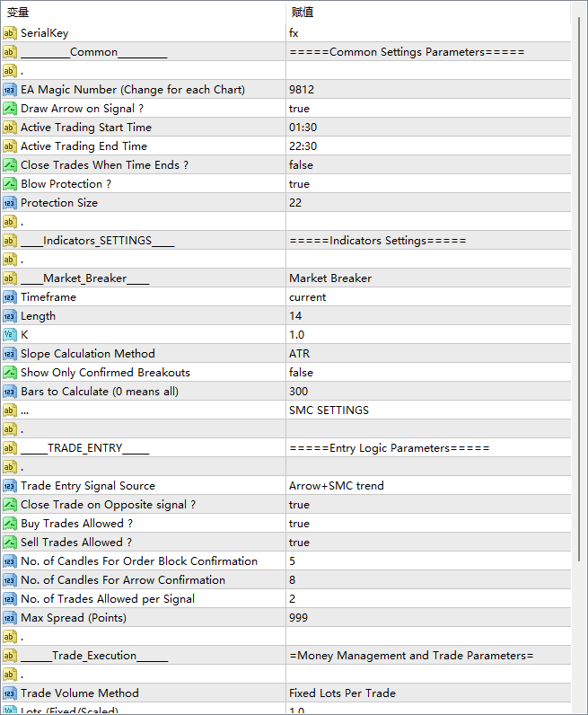588x715 pixels.
Task: Select the Sell Trades Allowed row label
Action: click(x=76, y=543)
